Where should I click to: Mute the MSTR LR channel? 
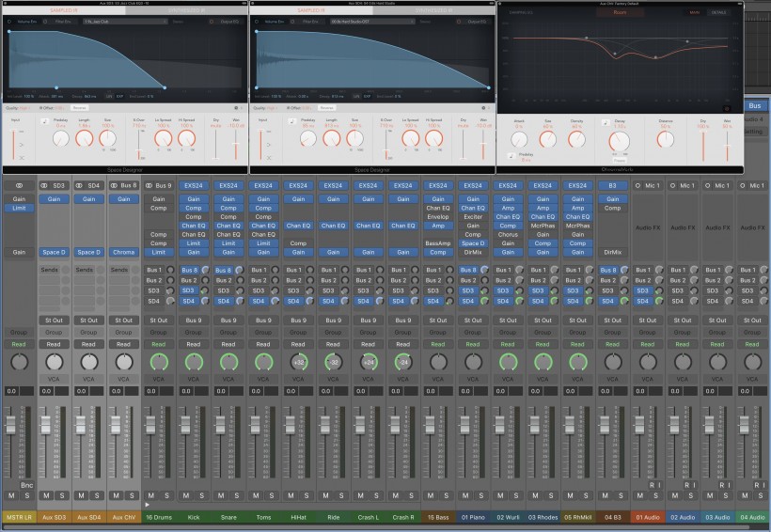pos(11,495)
